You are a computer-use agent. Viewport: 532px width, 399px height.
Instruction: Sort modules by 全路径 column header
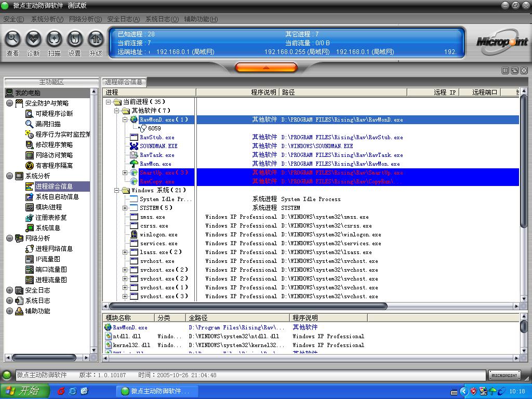237,318
